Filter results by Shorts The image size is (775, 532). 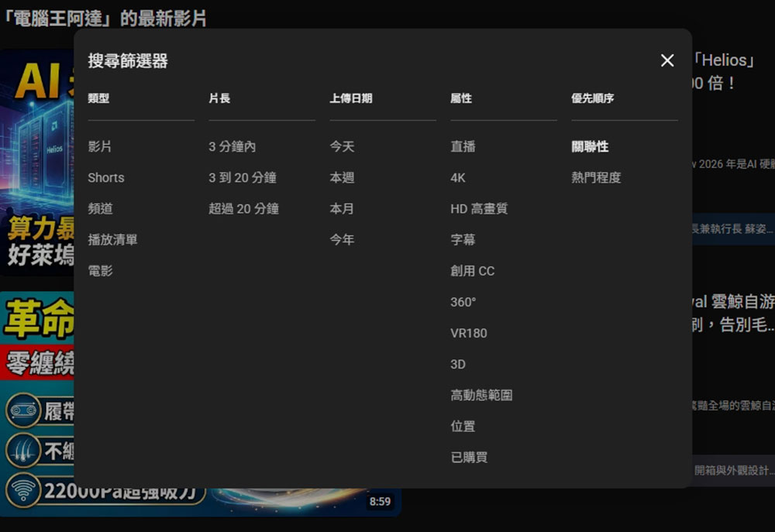tap(105, 178)
